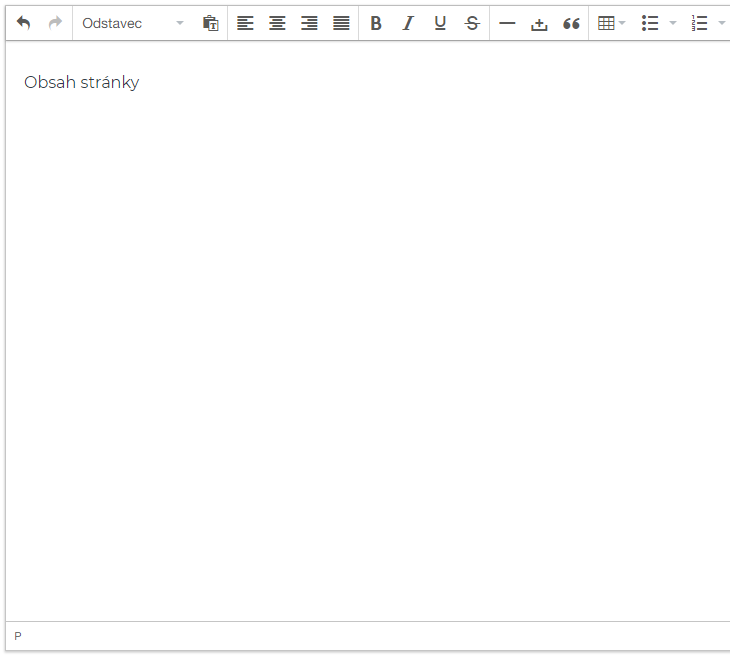Open the table insert menu
Screen dimensions: 730x656
point(611,23)
